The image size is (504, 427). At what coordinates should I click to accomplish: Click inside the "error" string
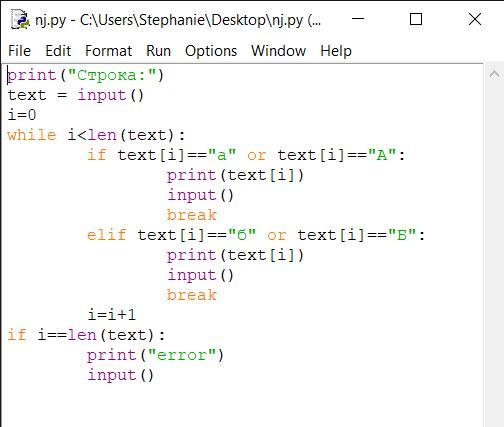click(182, 355)
